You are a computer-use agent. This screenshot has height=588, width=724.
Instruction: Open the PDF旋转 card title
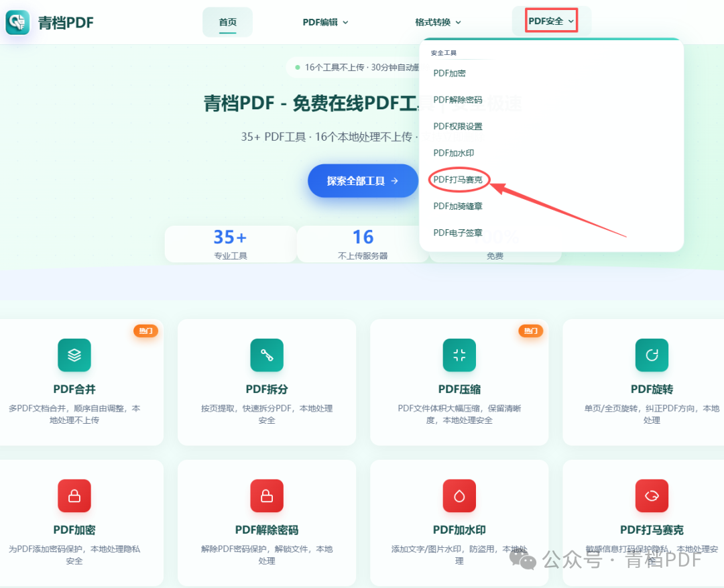(652, 390)
